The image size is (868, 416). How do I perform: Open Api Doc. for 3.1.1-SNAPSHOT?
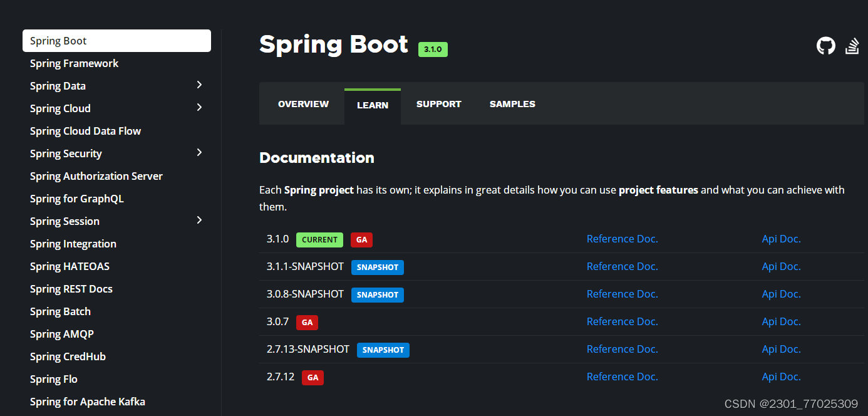(781, 266)
